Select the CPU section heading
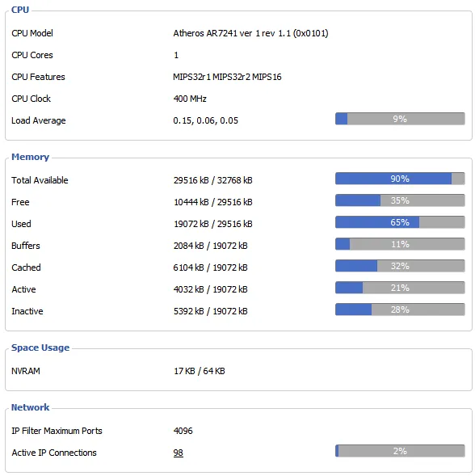Viewport: 475px width, 476px height. coord(20,10)
